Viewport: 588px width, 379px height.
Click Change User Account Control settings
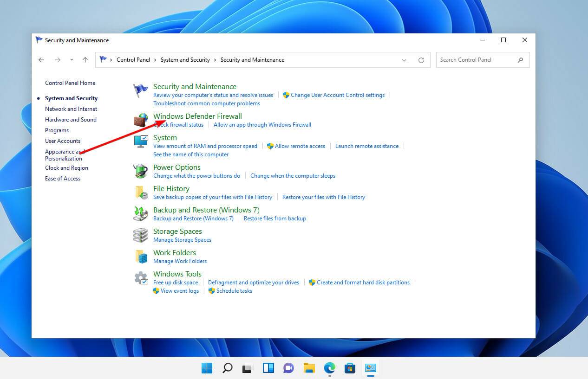tap(338, 95)
